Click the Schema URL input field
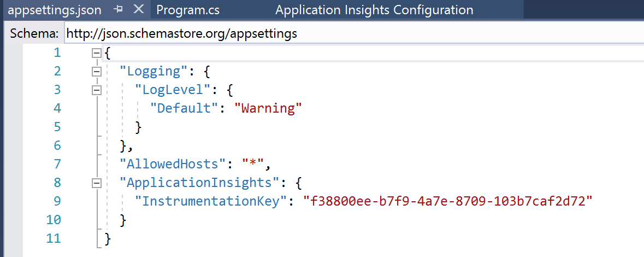 pos(350,33)
